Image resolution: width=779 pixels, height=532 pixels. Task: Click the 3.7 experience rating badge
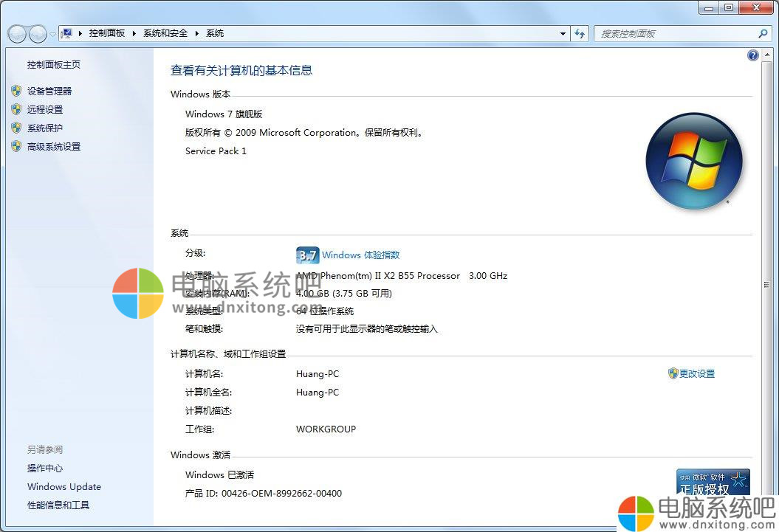tap(307, 255)
